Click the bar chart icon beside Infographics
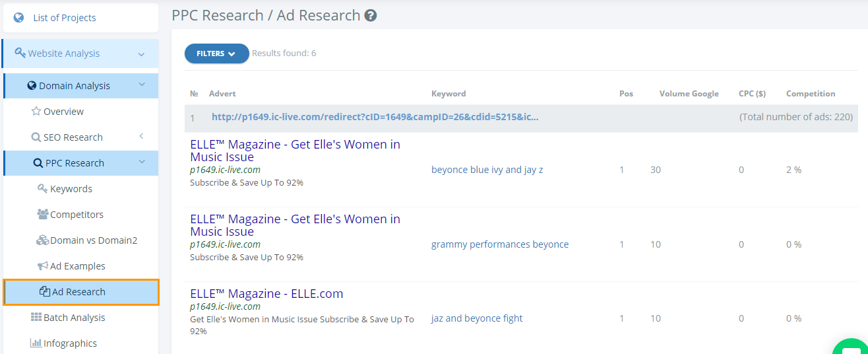868x354 pixels. [36, 343]
